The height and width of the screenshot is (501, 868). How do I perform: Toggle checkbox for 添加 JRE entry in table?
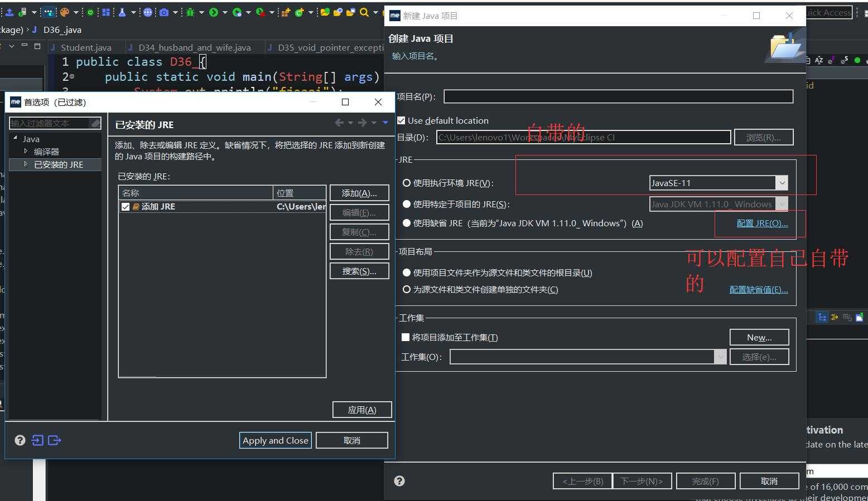126,207
